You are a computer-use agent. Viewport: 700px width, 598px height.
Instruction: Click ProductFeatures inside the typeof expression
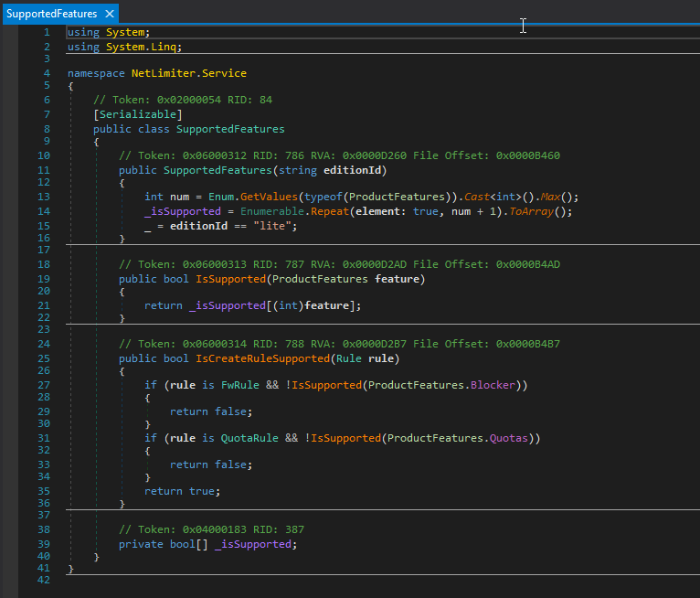[x=397, y=197]
